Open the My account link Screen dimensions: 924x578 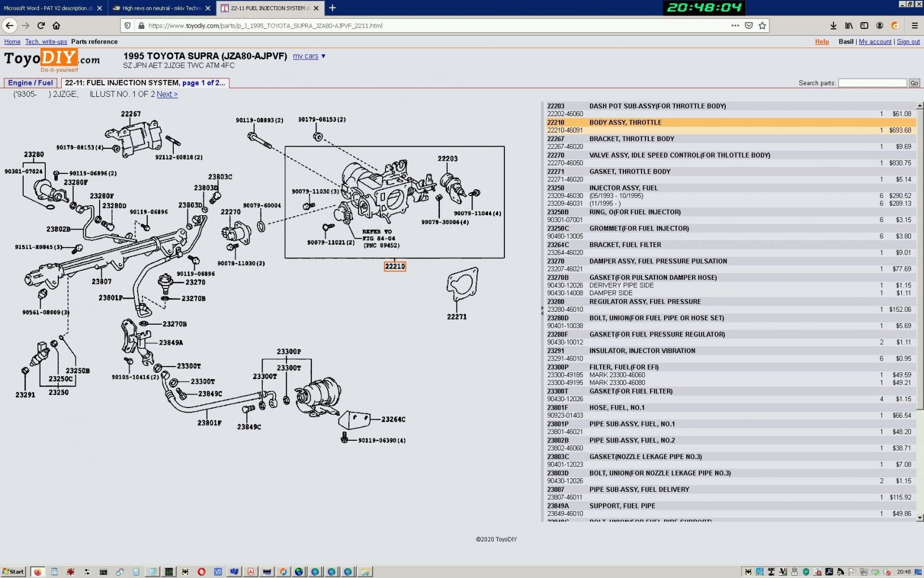pos(875,41)
